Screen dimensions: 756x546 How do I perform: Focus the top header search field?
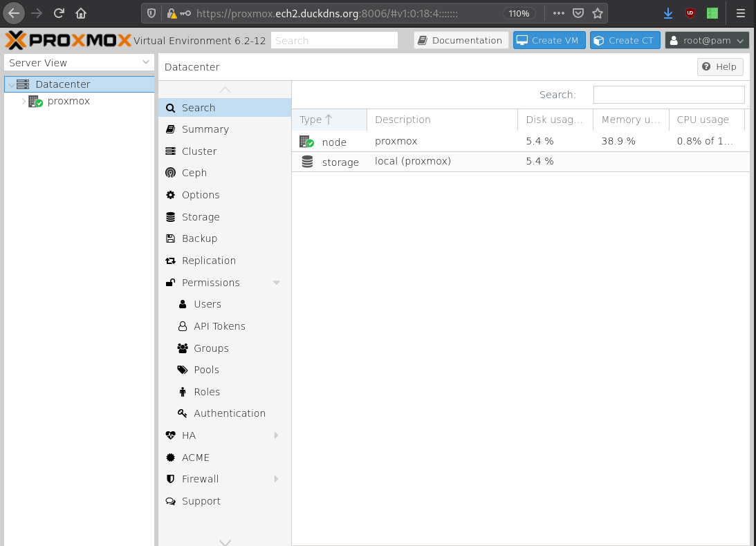[334, 41]
